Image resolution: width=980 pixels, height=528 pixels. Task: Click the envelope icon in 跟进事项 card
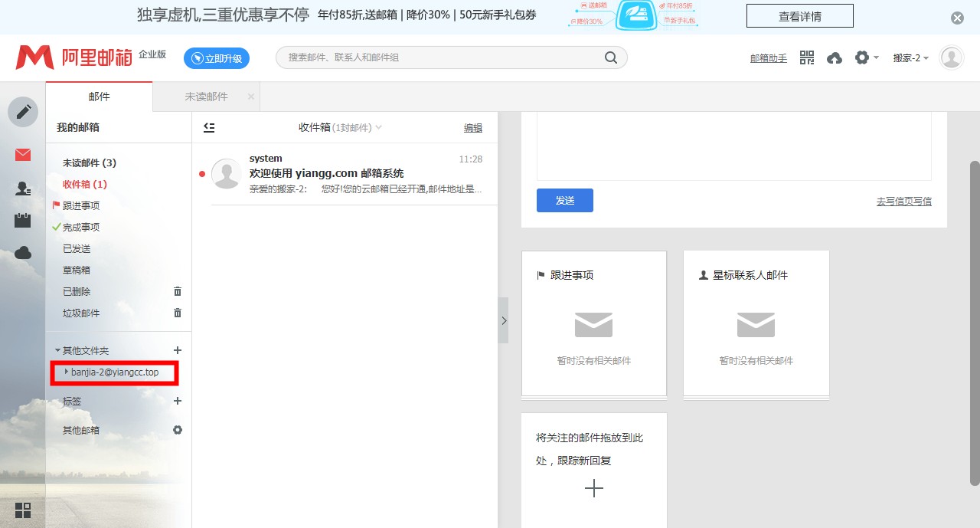tap(594, 325)
